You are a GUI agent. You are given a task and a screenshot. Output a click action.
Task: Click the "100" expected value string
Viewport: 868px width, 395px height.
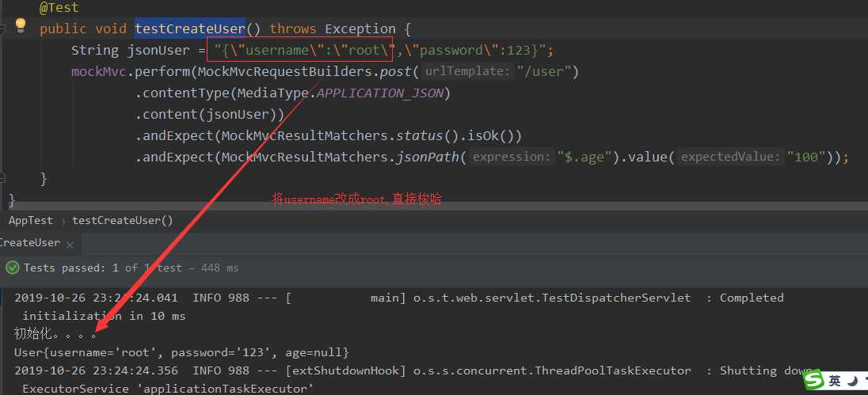point(806,157)
